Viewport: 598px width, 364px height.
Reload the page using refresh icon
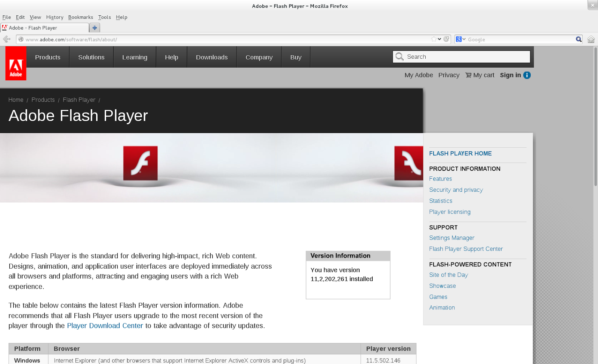446,39
